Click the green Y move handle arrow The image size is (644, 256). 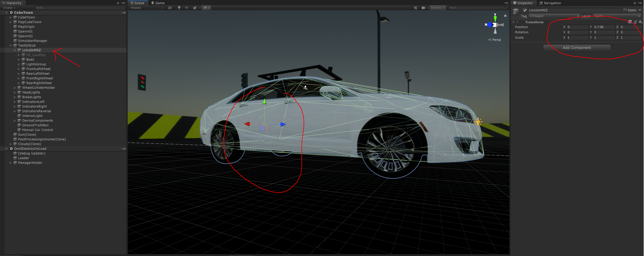coord(265,102)
